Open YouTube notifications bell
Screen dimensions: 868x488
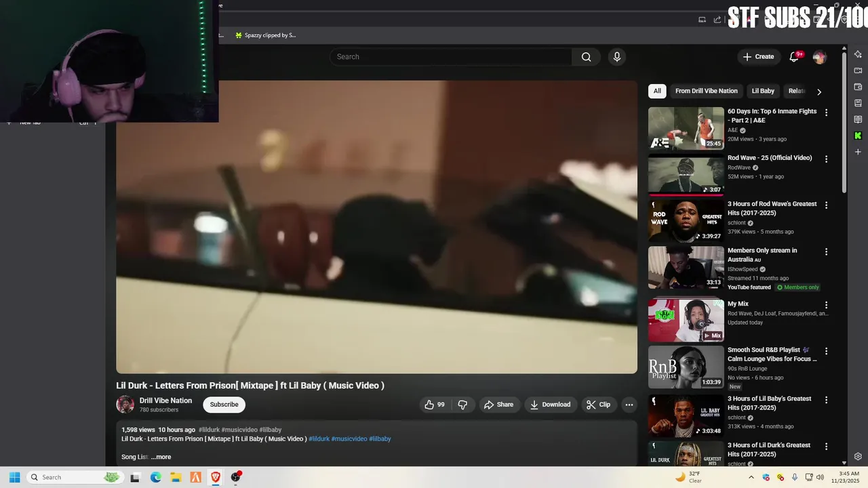[794, 57]
